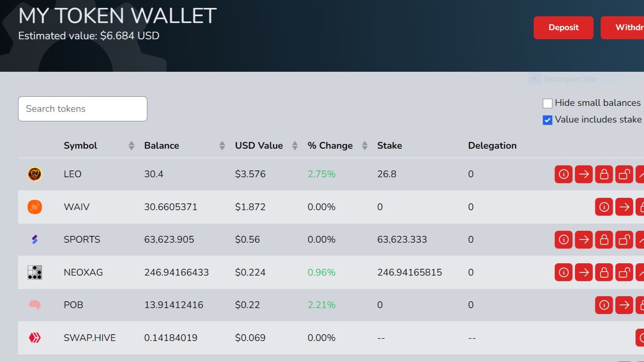This screenshot has width=644, height=362.
Task: Click SPORTS balance 63,623.905
Action: coord(169,239)
